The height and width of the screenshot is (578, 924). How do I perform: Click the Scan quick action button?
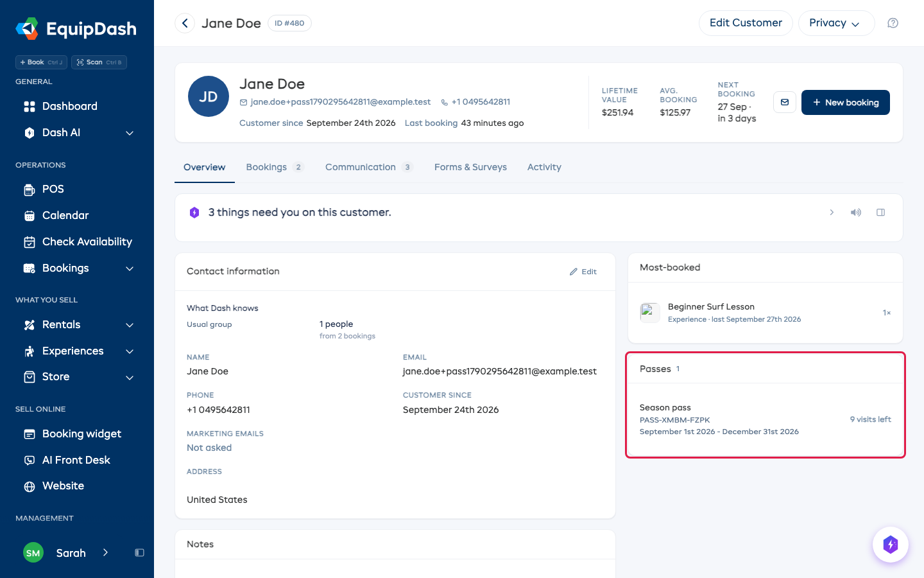tap(99, 62)
